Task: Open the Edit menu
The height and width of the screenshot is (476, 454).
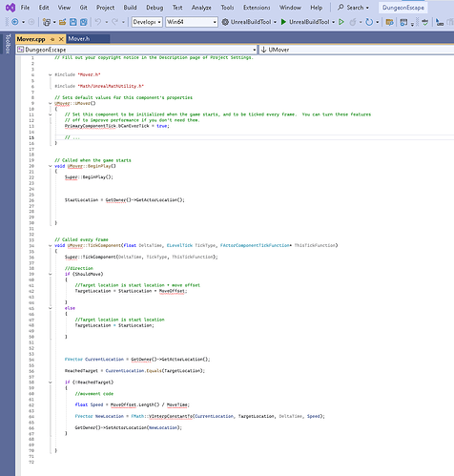Action: [x=44, y=8]
